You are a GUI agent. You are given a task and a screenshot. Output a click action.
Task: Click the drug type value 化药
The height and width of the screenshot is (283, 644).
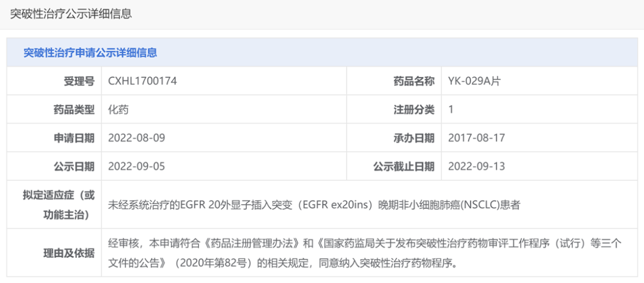click(118, 110)
